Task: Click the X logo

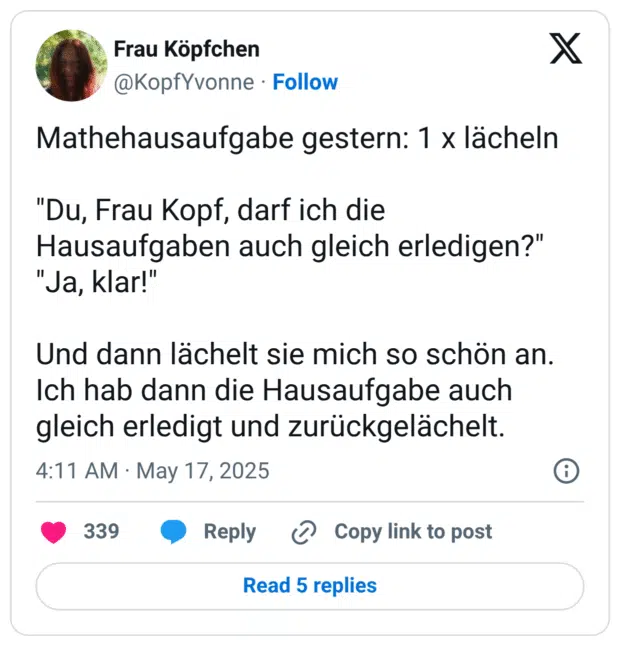Action: click(565, 48)
